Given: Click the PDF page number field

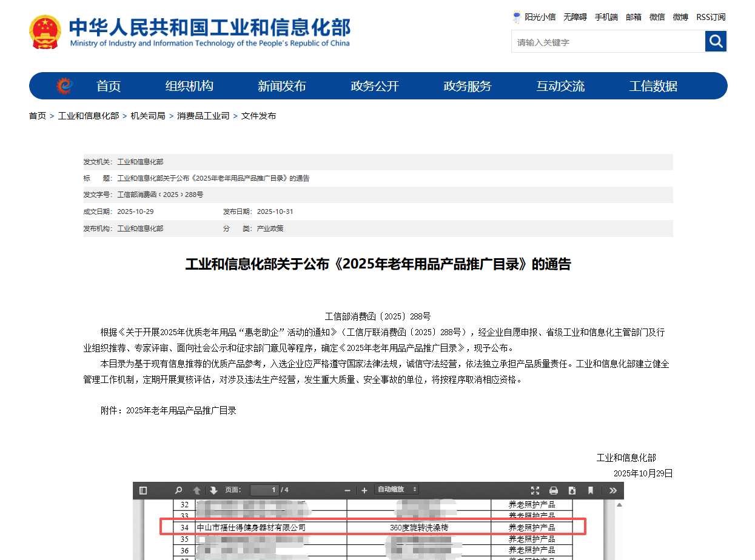Looking at the screenshot, I should [264, 490].
